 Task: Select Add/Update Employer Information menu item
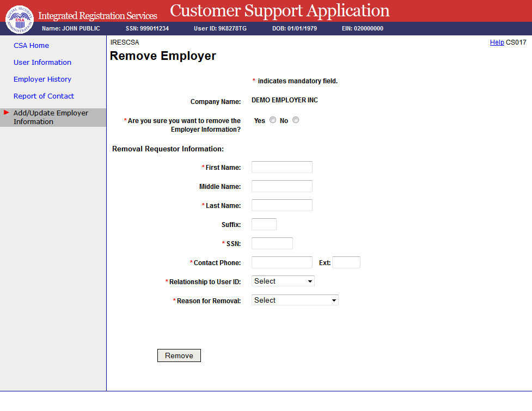tap(51, 118)
